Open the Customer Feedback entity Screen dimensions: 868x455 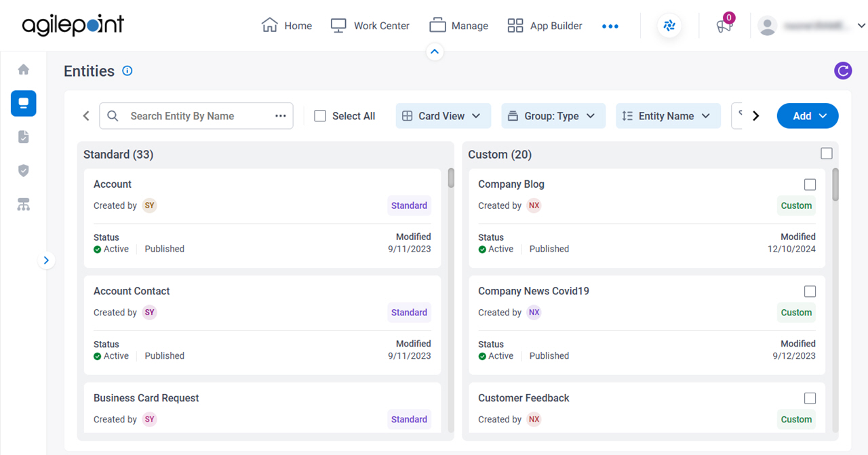click(524, 398)
